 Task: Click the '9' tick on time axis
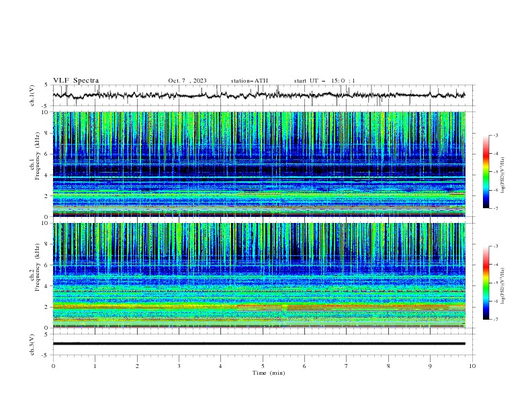coord(430,366)
